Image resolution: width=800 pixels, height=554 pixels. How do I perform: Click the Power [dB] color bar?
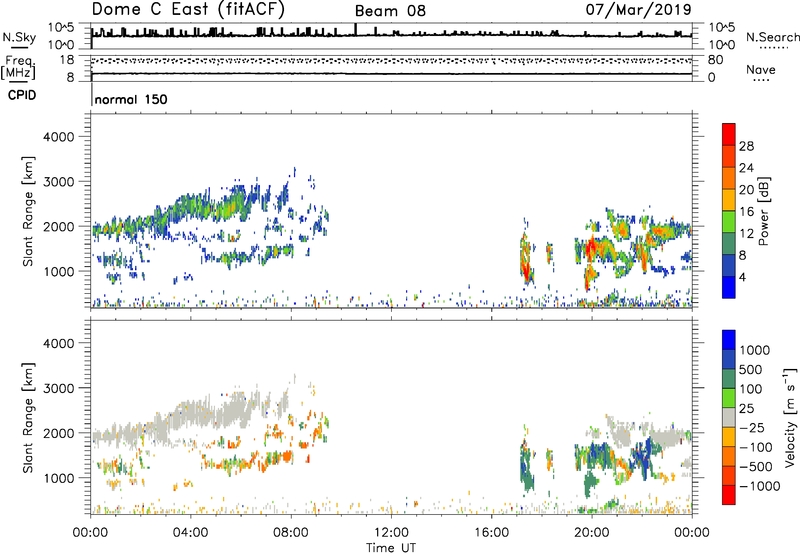coord(729,211)
